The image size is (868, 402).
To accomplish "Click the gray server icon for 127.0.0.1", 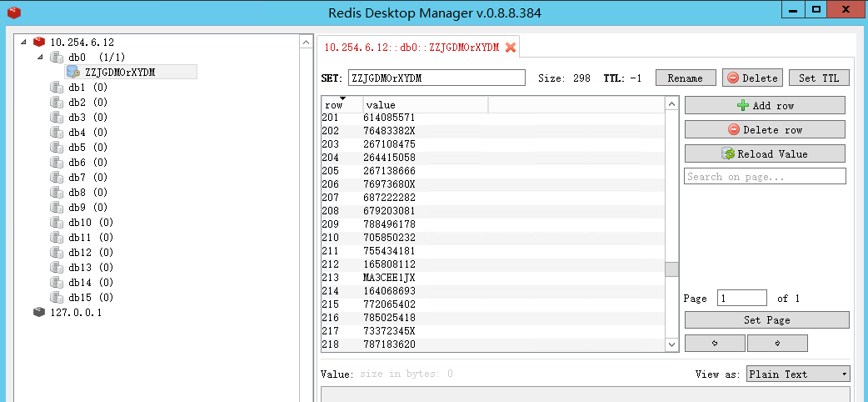I will 39,312.
